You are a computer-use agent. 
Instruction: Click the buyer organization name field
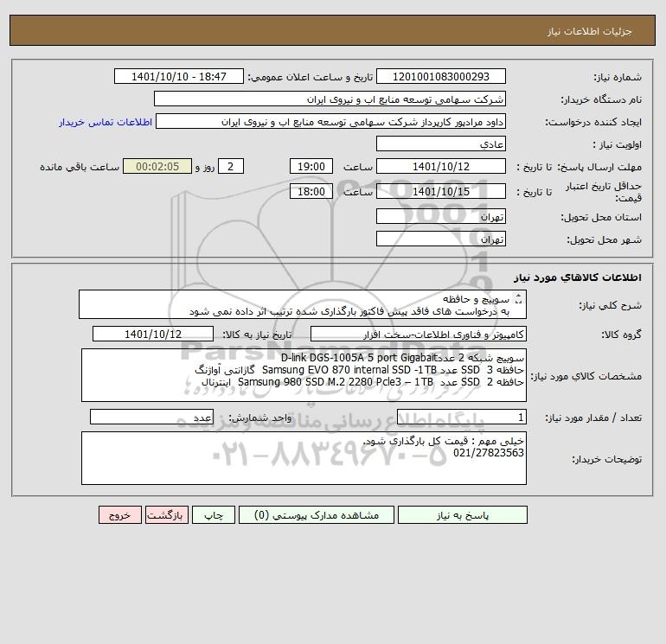[x=330, y=99]
